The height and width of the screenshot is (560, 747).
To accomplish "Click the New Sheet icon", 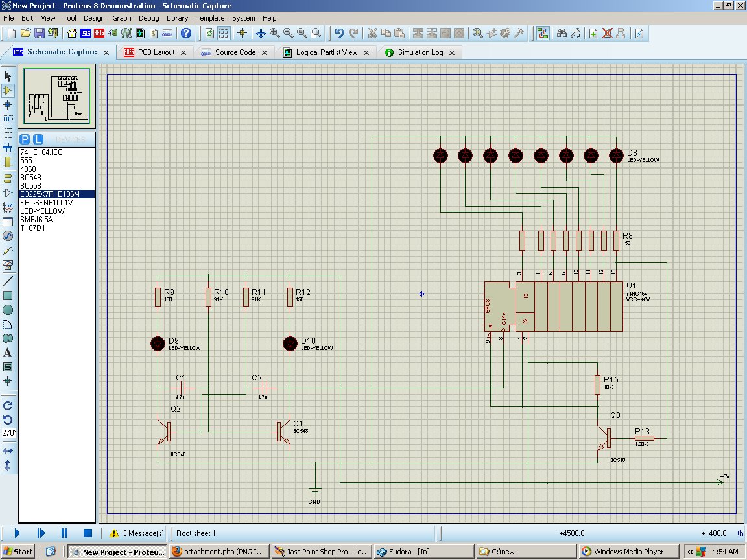I will click(x=593, y=33).
